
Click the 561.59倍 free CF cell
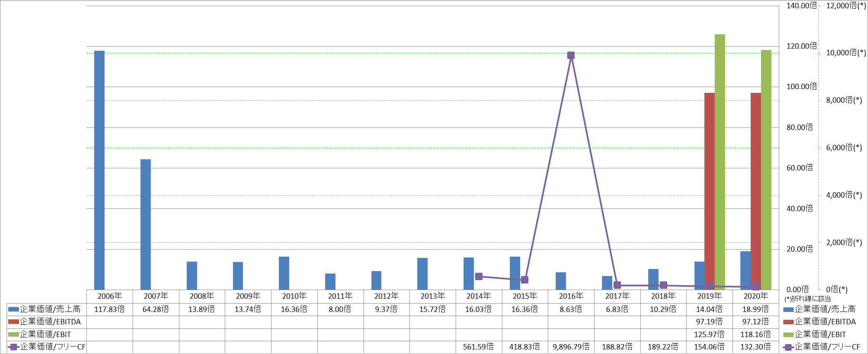[x=478, y=347]
